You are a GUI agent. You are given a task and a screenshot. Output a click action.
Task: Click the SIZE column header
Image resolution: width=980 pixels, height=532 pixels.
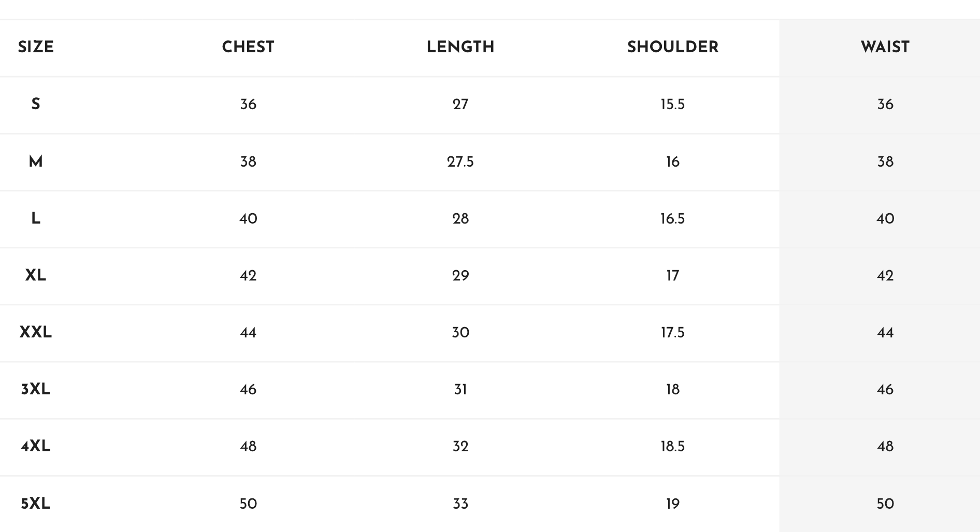pyautogui.click(x=36, y=47)
